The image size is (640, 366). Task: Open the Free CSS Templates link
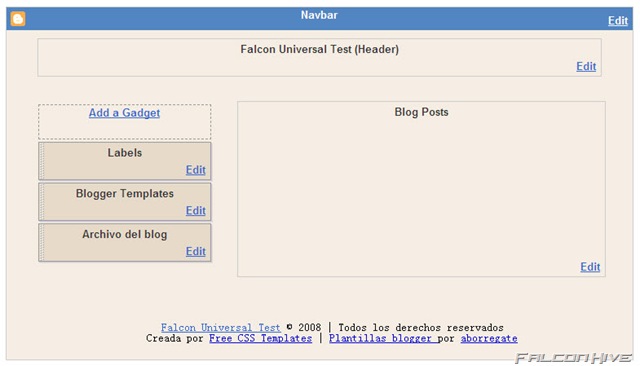(260, 338)
